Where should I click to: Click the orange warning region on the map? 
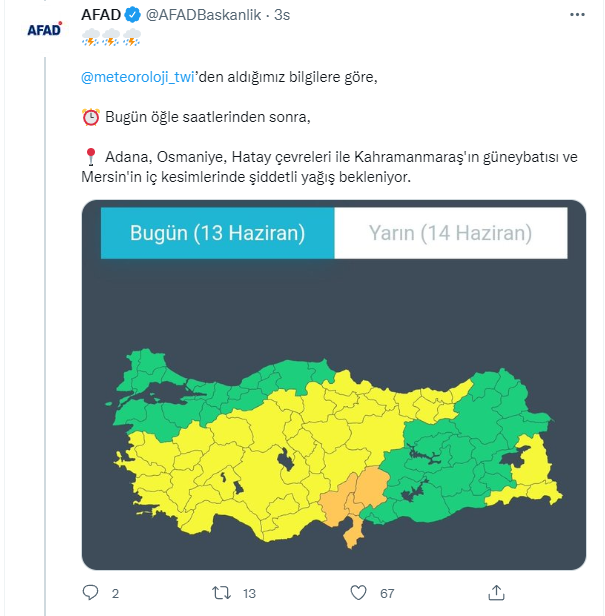point(356,494)
